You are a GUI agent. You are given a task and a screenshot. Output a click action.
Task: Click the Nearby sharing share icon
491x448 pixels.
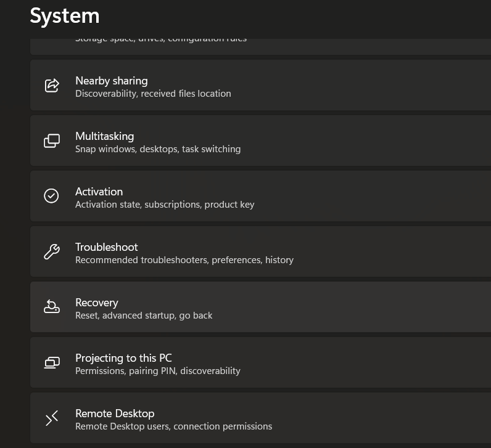tap(52, 85)
